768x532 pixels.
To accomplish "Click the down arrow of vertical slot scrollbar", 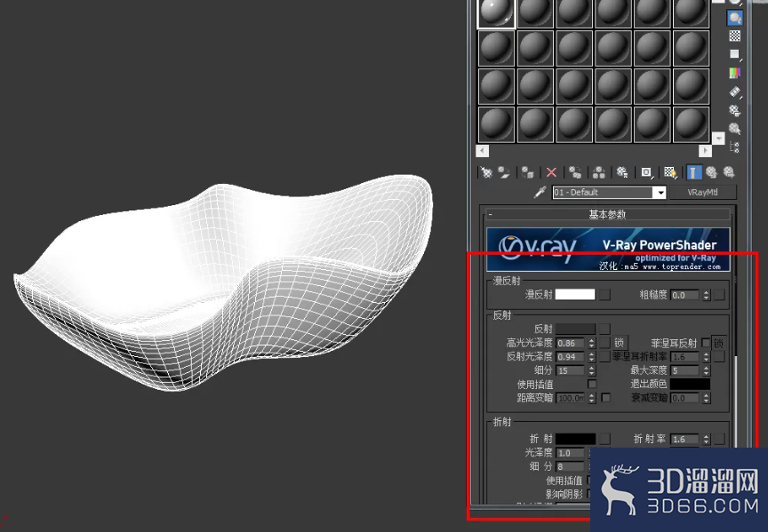I will click(x=718, y=138).
